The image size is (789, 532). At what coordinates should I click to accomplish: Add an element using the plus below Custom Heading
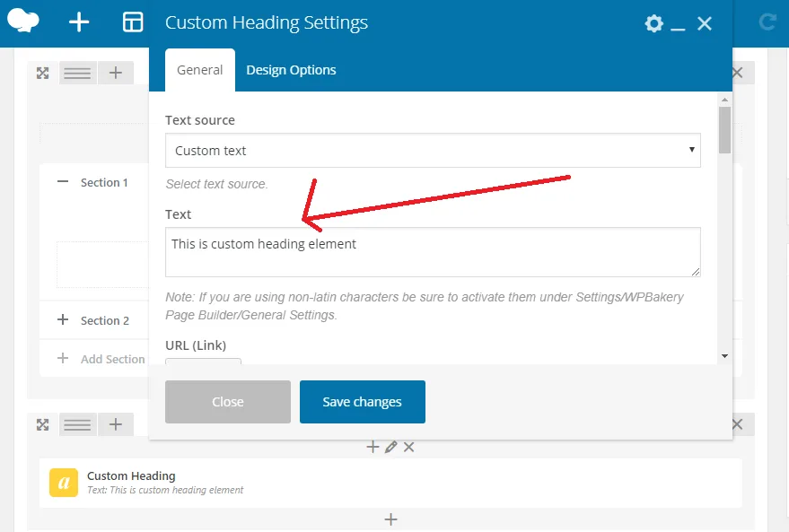pos(390,519)
